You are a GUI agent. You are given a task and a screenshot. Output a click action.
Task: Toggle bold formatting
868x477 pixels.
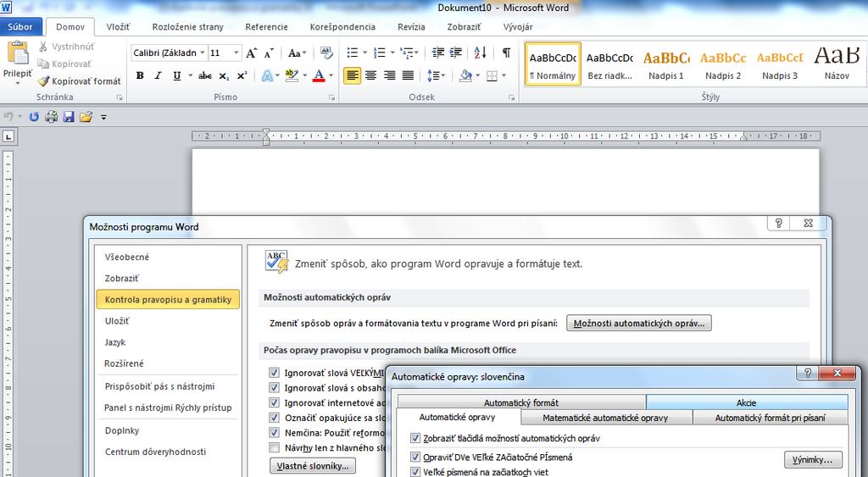[140, 75]
